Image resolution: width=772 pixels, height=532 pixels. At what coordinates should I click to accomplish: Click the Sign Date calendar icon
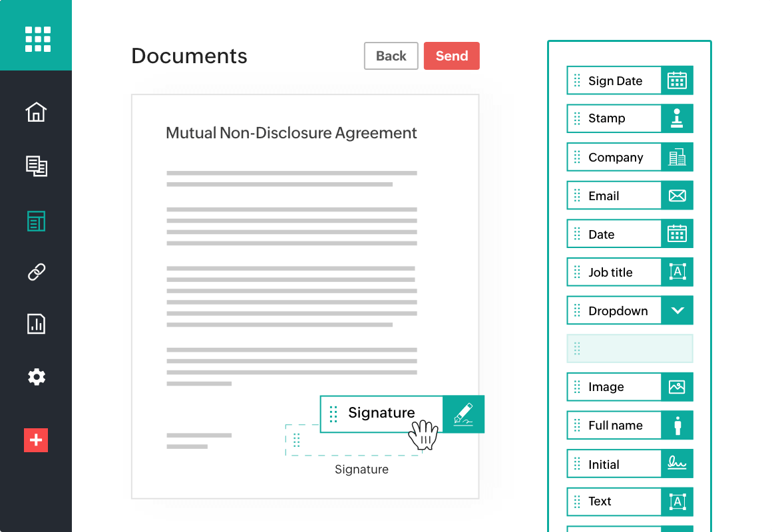(677, 80)
